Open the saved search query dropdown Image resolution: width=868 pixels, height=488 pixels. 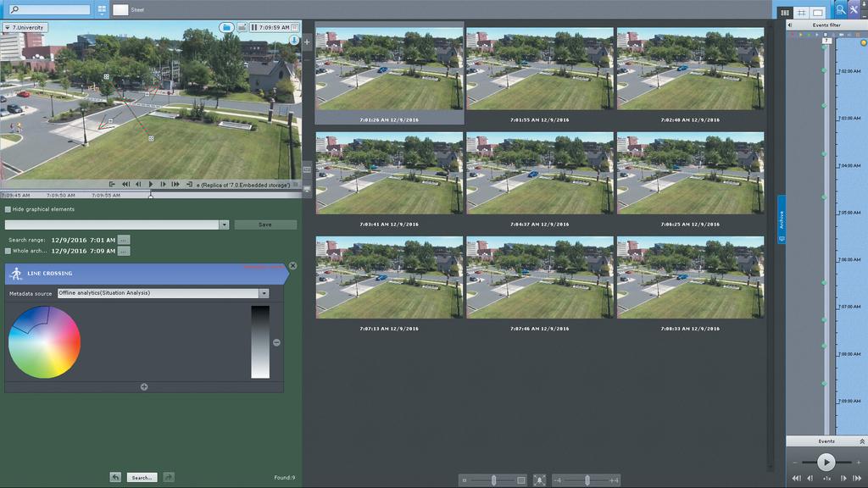click(x=224, y=225)
